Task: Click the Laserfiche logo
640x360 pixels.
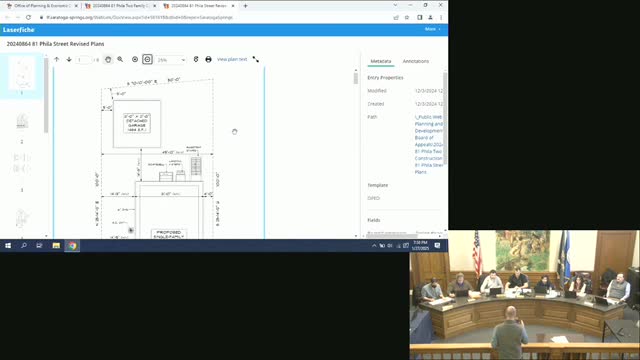Action: click(18, 30)
